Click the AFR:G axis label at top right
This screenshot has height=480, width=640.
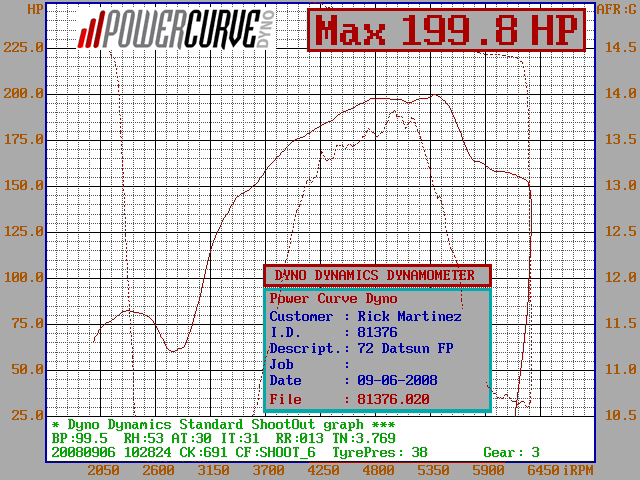[617, 9]
